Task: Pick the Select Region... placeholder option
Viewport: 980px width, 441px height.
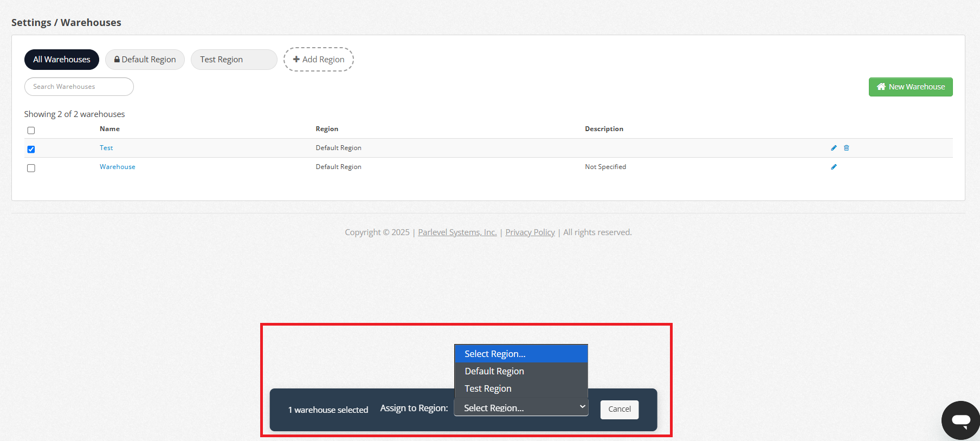Action: click(x=495, y=354)
